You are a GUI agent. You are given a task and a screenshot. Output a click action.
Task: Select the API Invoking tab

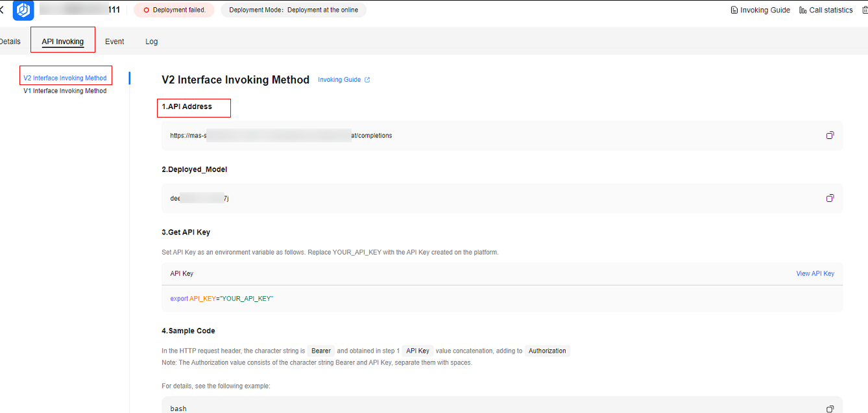[x=63, y=42]
